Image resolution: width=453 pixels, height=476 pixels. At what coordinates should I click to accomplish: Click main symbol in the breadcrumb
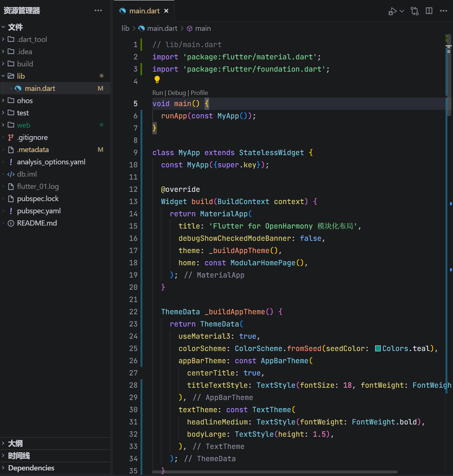tap(203, 28)
